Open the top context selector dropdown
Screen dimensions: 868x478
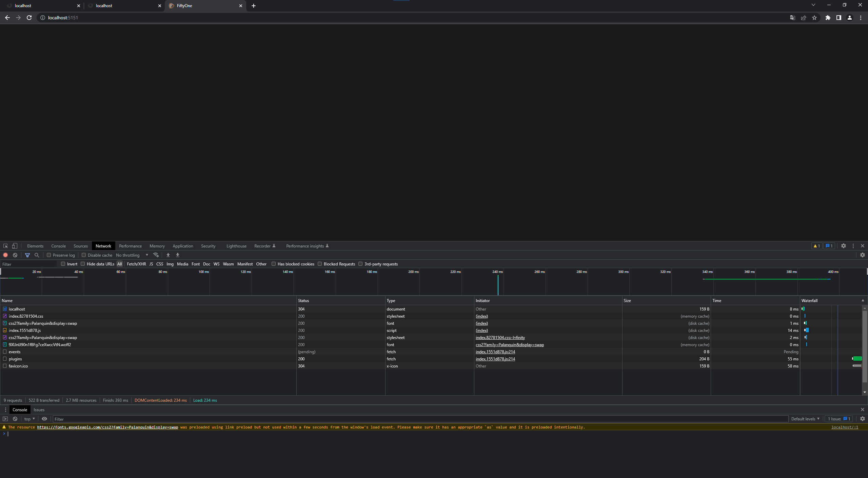[x=29, y=419]
